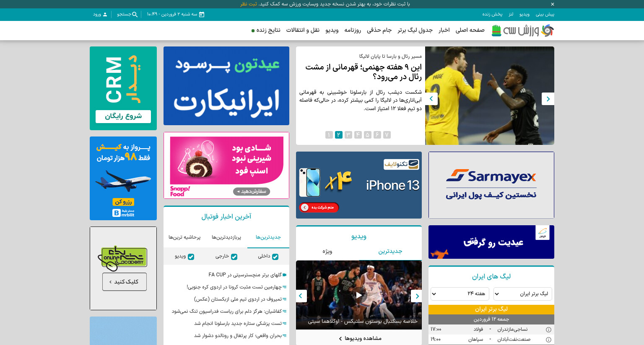Click news icon beside تمیروف در اردوی

click(x=285, y=299)
